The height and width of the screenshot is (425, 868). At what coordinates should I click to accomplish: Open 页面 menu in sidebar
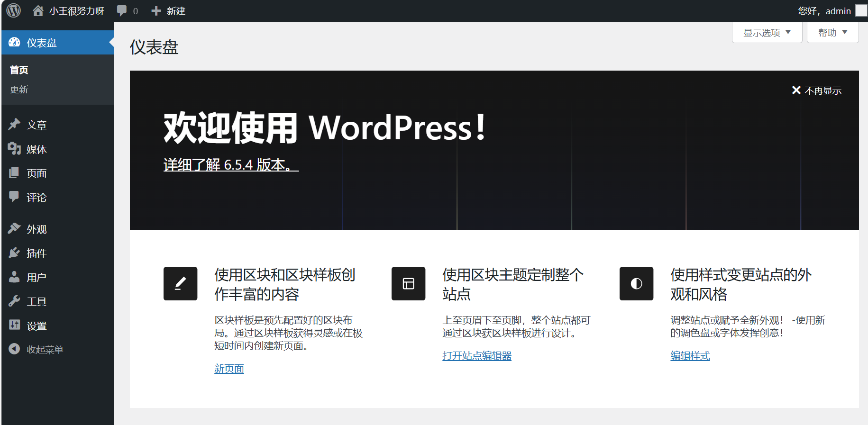(58, 173)
